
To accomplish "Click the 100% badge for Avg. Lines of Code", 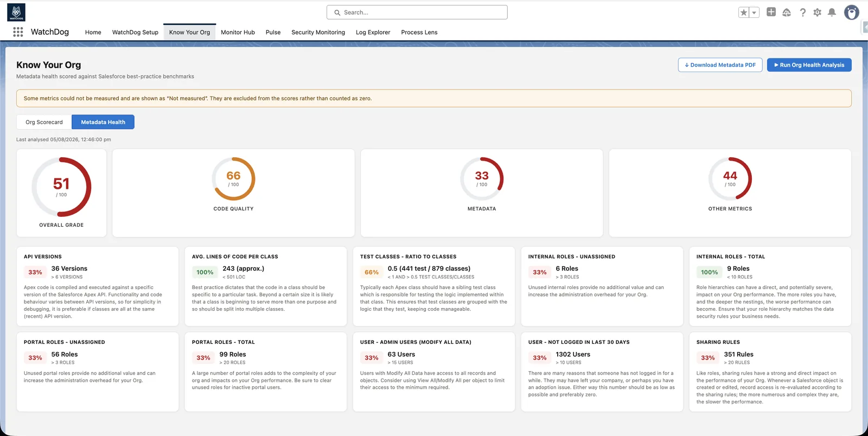I will click(x=205, y=272).
